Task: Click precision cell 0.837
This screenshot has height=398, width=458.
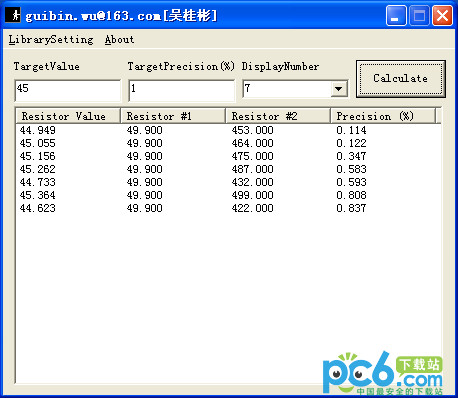Action: tap(351, 208)
